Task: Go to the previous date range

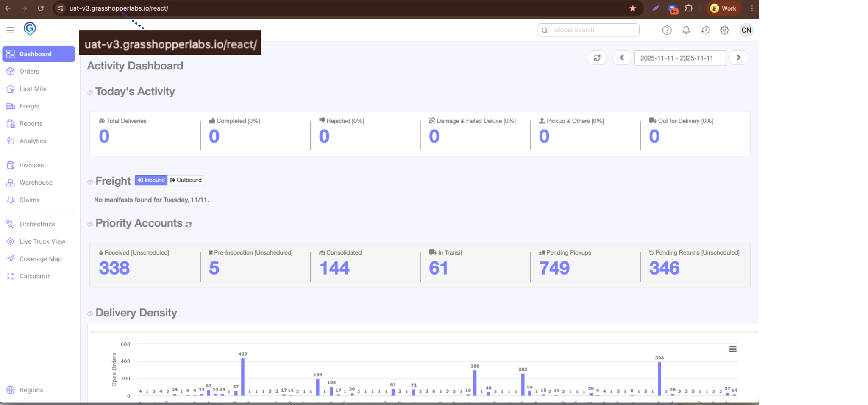Action: [622, 58]
